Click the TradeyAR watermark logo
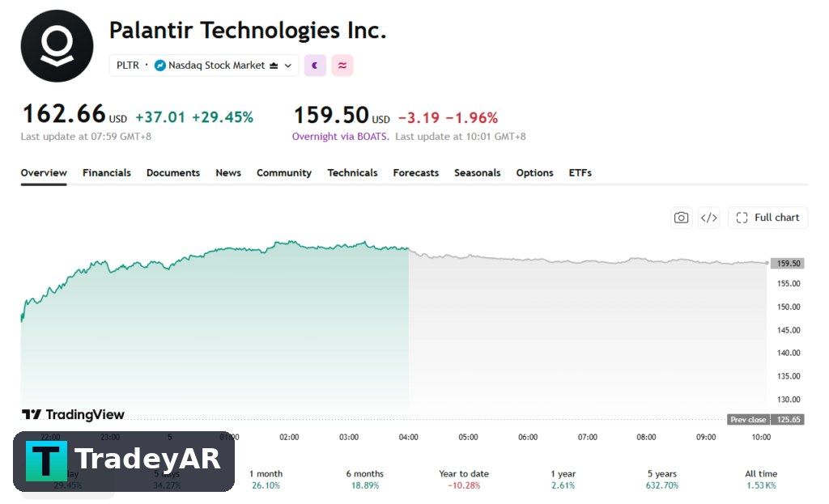829x504 pixels. [124, 461]
